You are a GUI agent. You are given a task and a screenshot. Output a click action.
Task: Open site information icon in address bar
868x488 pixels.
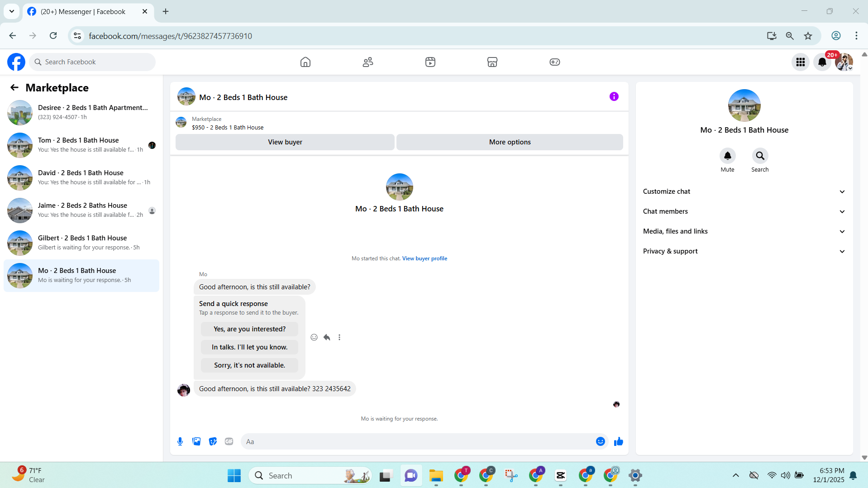click(78, 36)
